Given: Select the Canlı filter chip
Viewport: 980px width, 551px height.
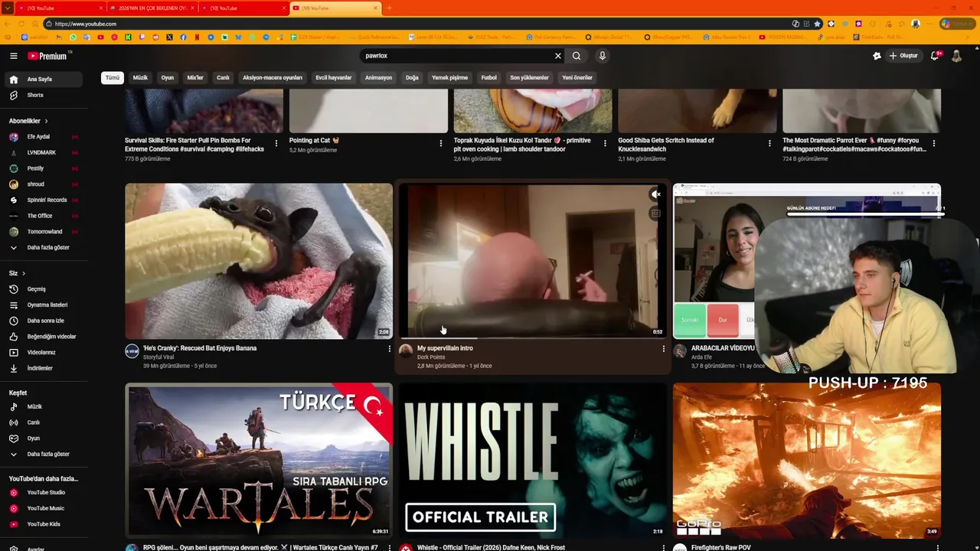Looking at the screenshot, I should click(x=223, y=77).
